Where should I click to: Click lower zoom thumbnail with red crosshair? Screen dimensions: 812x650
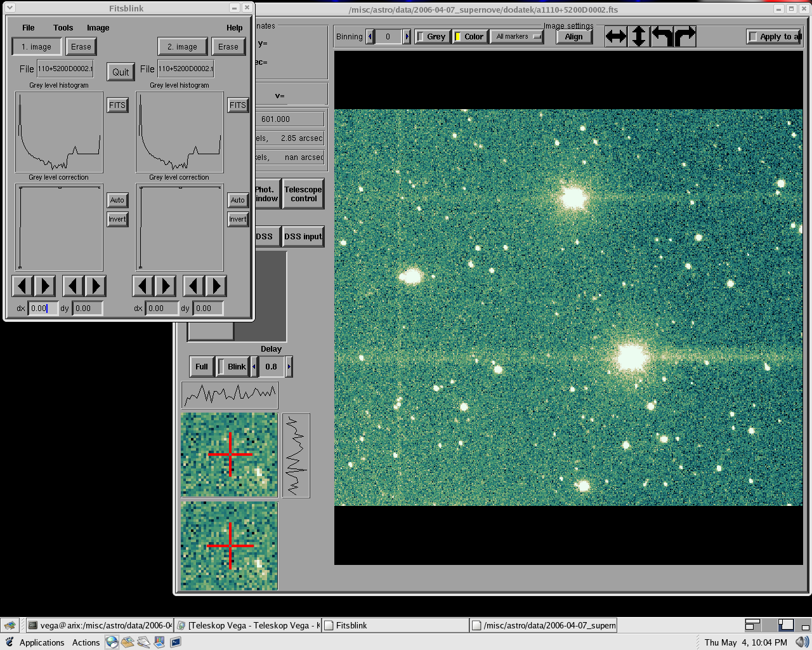(x=230, y=546)
